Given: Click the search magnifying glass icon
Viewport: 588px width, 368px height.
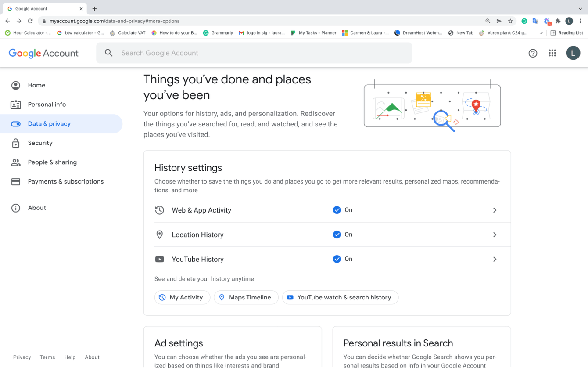Looking at the screenshot, I should click(x=108, y=53).
